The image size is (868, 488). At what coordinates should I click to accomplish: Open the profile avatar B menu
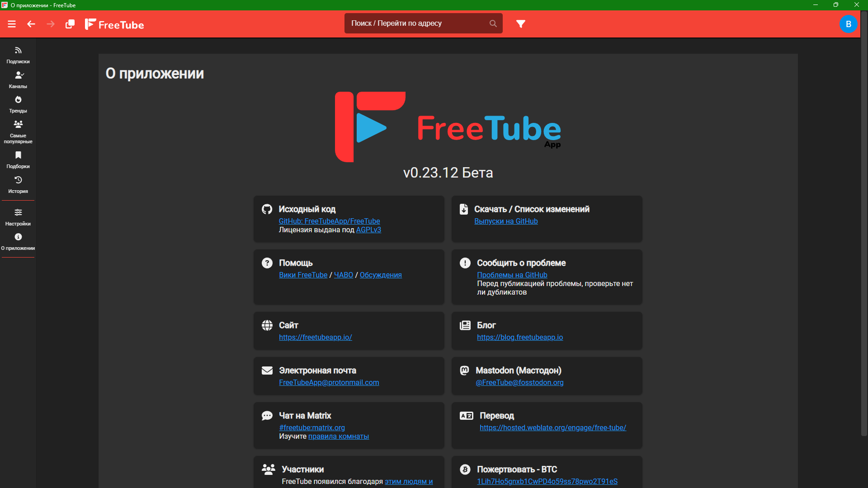(848, 24)
